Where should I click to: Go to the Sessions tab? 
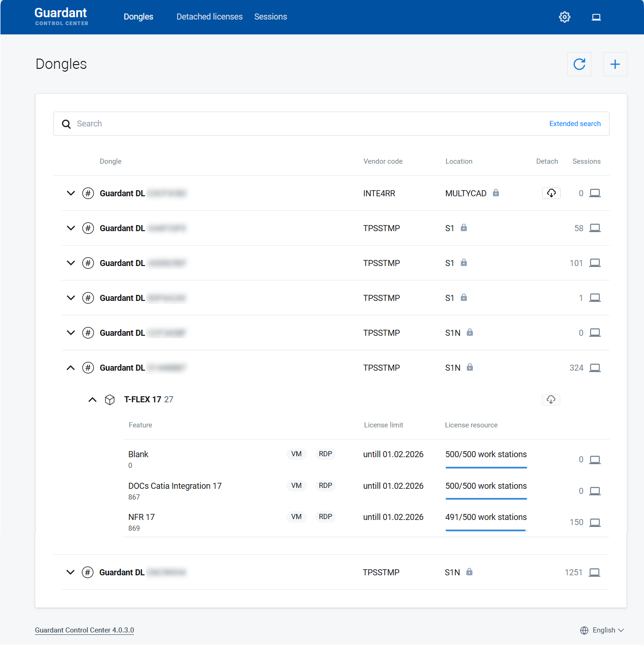[271, 17]
